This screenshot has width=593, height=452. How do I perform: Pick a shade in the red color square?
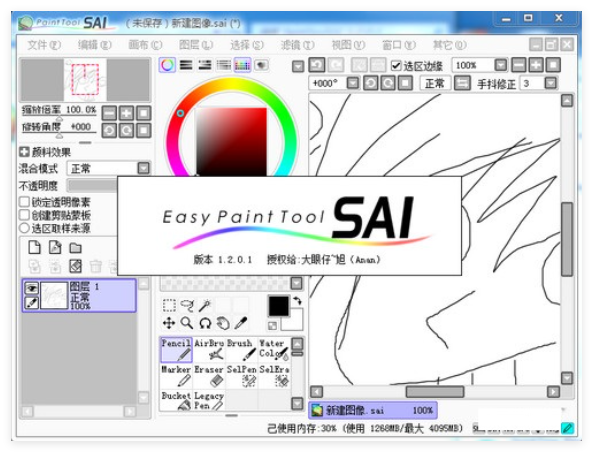pos(231,141)
